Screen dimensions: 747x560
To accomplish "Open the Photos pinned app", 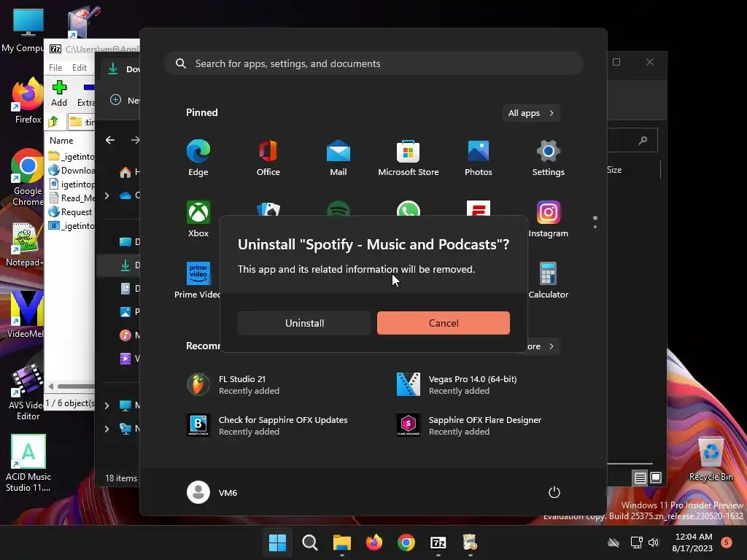I will (x=479, y=158).
